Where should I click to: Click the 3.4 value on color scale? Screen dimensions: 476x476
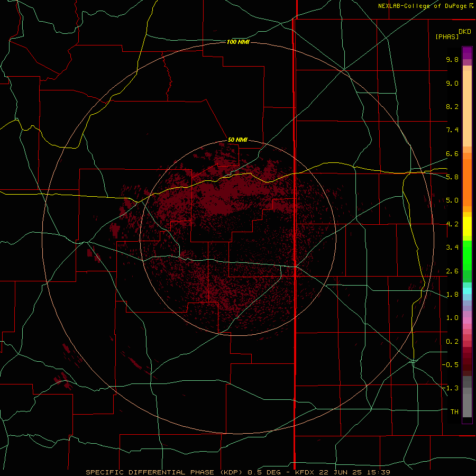pos(452,248)
